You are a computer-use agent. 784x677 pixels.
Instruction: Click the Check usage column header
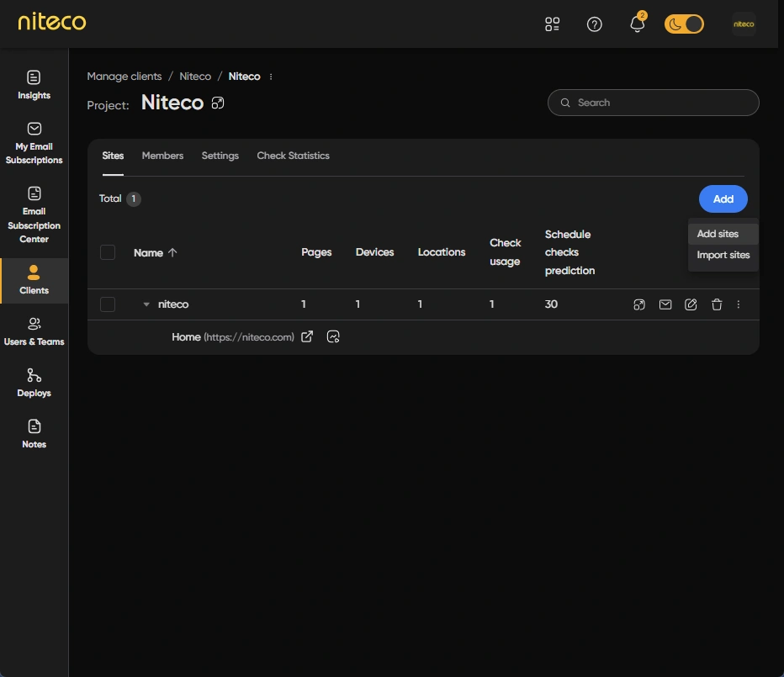pos(505,252)
